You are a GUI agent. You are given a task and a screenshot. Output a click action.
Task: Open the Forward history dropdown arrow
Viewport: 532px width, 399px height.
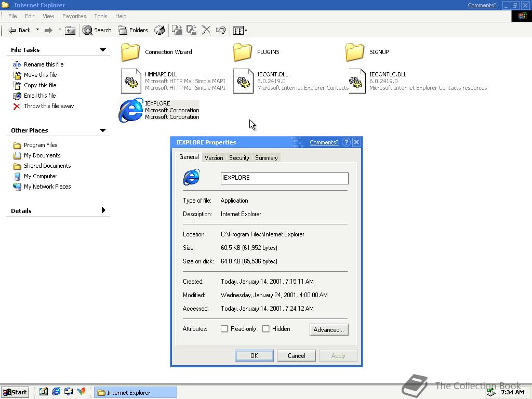click(60, 30)
